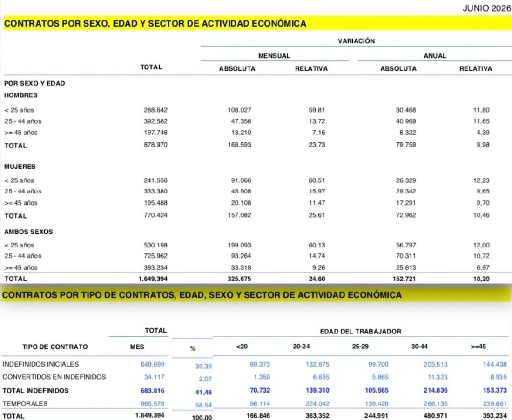Click the 'CONTRATOS POR TIPO DE CONTRATOS' heading
512x420 pixels.
(x=202, y=295)
